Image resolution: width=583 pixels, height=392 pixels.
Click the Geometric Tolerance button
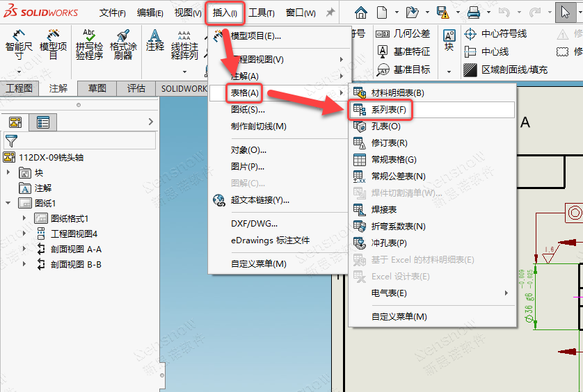click(x=404, y=33)
